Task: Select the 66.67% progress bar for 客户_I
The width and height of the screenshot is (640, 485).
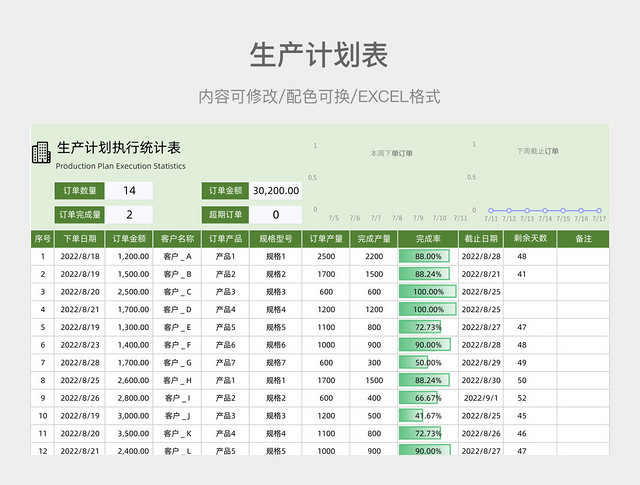Action: pyautogui.click(x=418, y=398)
